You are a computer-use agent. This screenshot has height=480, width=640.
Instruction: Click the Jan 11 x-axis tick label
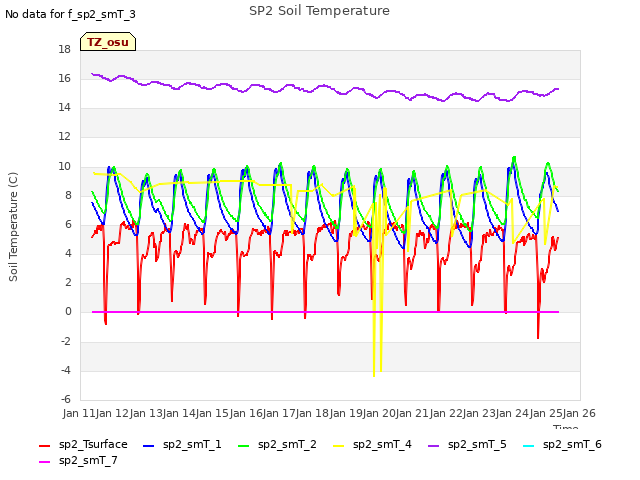point(79,413)
